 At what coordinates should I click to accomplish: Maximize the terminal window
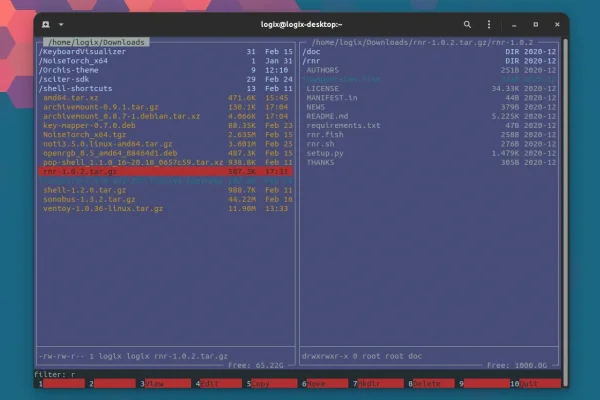click(535, 24)
